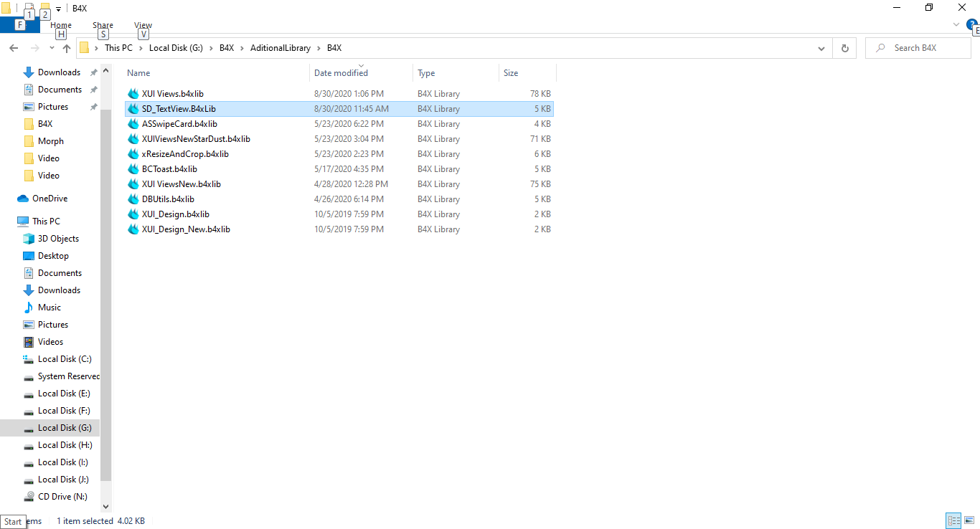Open the File tab
This screenshot has height=529, width=980.
[19, 25]
